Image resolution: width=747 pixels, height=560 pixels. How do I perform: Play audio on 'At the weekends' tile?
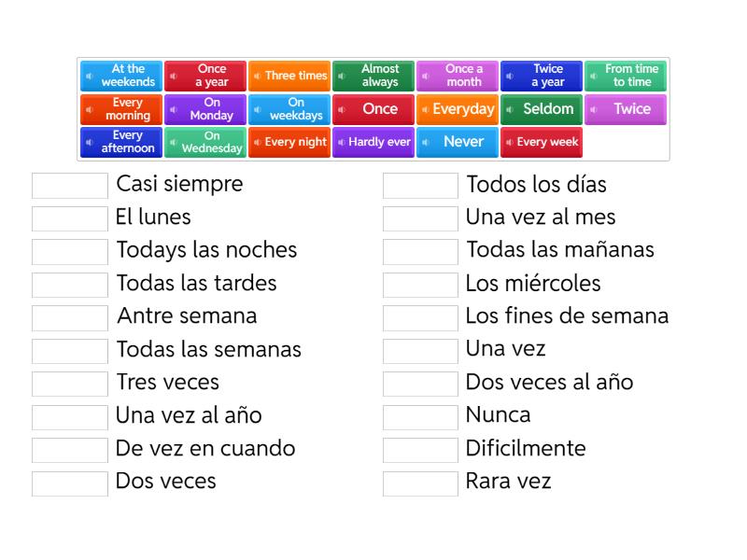tap(89, 76)
